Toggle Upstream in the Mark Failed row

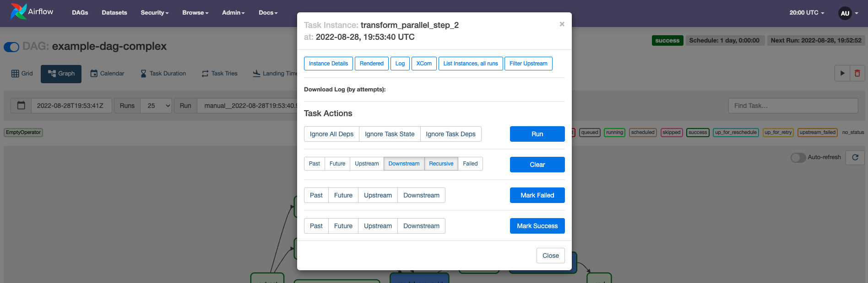(x=378, y=195)
